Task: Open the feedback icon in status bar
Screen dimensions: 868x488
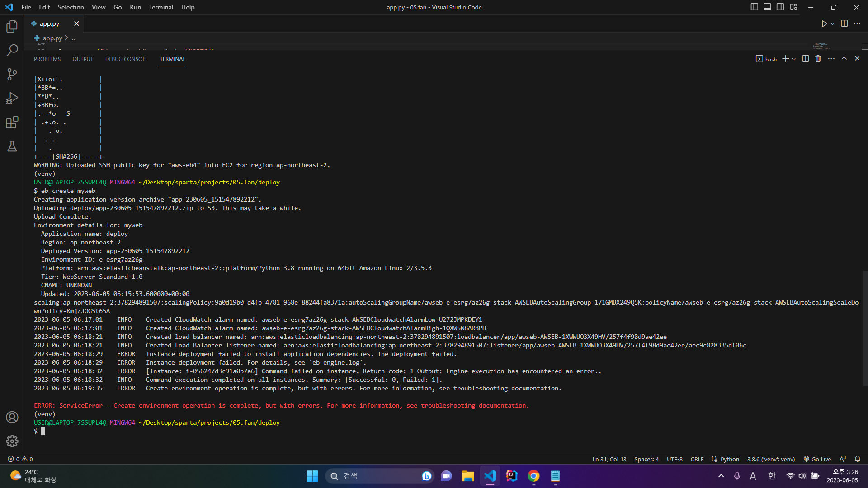Action: click(843, 459)
